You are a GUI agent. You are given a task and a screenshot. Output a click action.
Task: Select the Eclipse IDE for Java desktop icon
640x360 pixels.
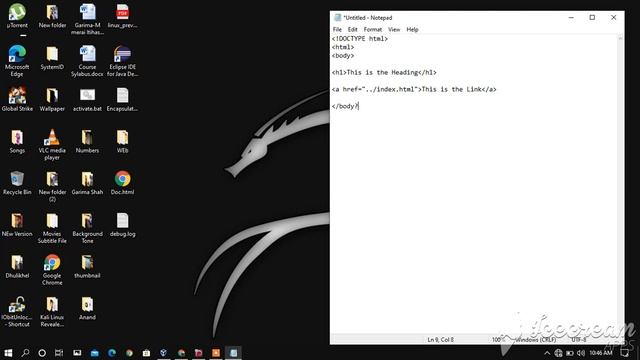click(122, 61)
